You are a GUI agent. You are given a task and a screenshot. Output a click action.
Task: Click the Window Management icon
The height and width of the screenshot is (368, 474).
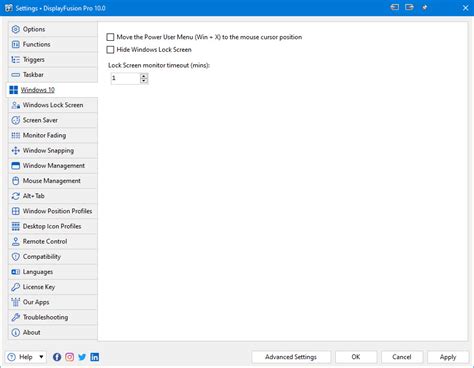pyautogui.click(x=15, y=166)
